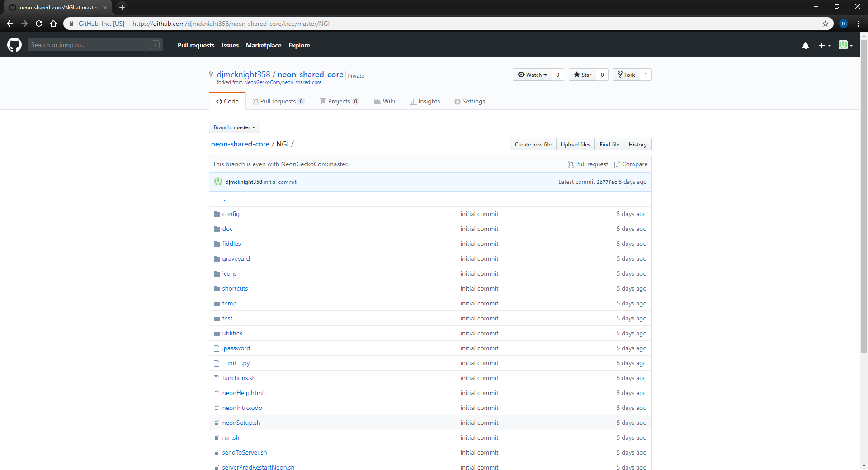Open the Compare link
This screenshot has height=470, width=868.
point(631,164)
